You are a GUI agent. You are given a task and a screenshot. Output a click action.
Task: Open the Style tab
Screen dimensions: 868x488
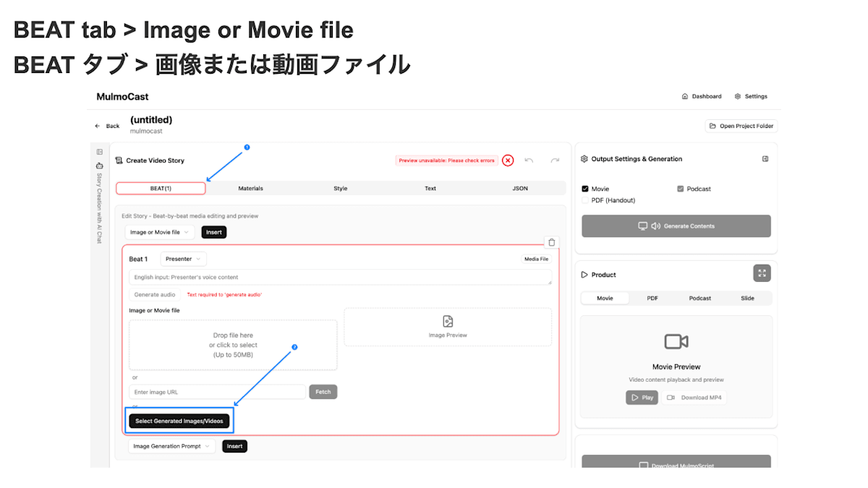341,189
